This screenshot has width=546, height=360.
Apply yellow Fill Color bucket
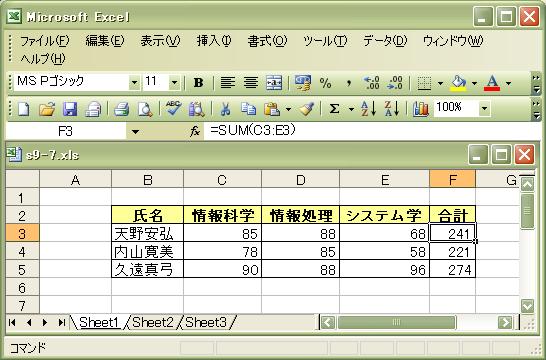click(x=458, y=83)
